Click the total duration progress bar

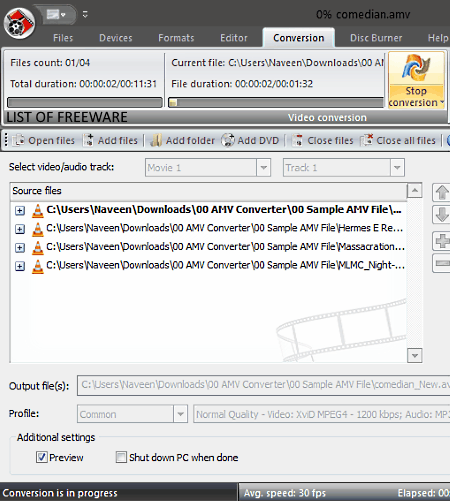click(85, 102)
